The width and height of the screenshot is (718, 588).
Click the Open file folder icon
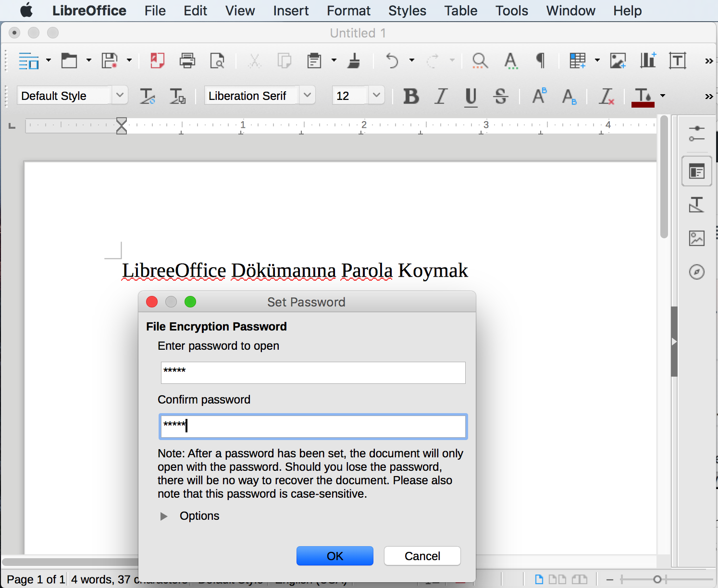(x=69, y=61)
